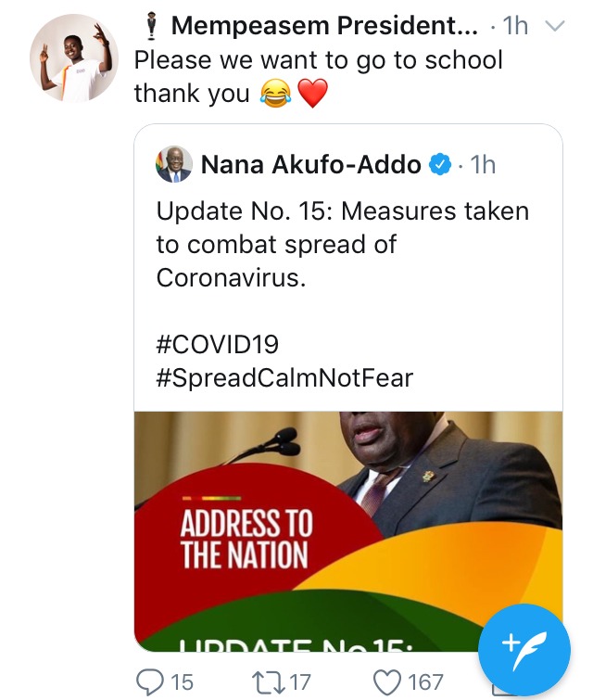Screen dimensions: 593x700
Task: Tap the "Please we want to go to school" text
Action: point(319,61)
